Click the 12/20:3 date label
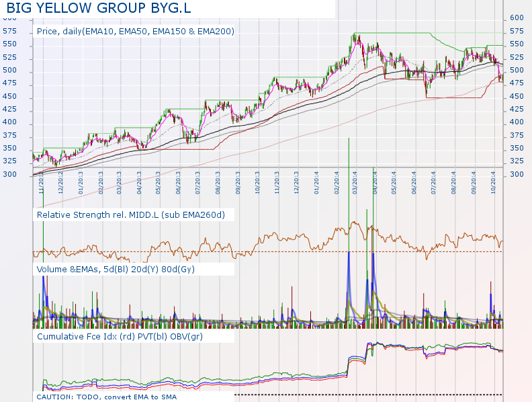 coord(296,183)
